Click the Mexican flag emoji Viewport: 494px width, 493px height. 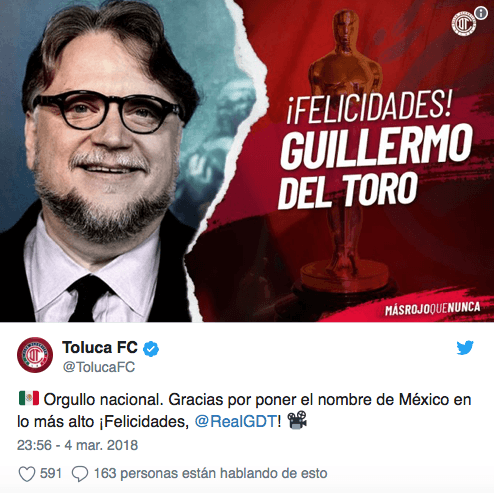(x=29, y=398)
